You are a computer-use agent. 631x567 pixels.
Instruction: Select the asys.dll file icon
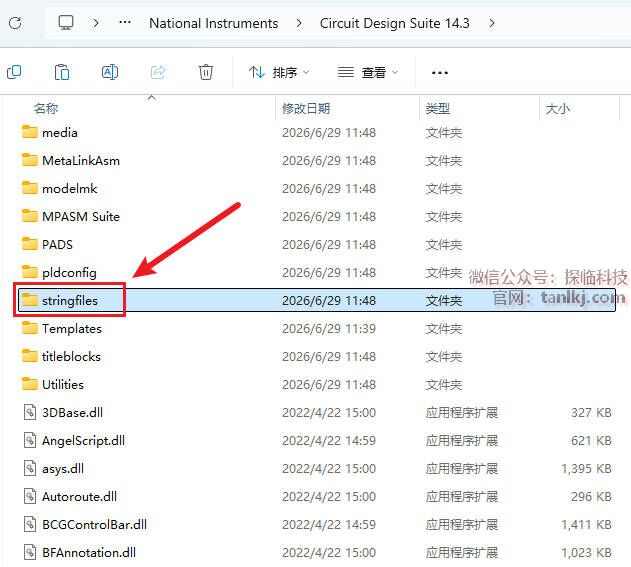click(30, 468)
